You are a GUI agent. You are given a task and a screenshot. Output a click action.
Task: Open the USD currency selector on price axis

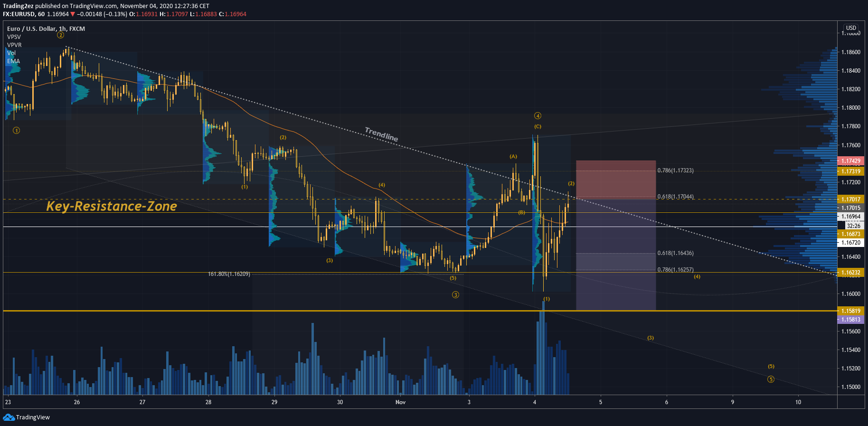(851, 28)
